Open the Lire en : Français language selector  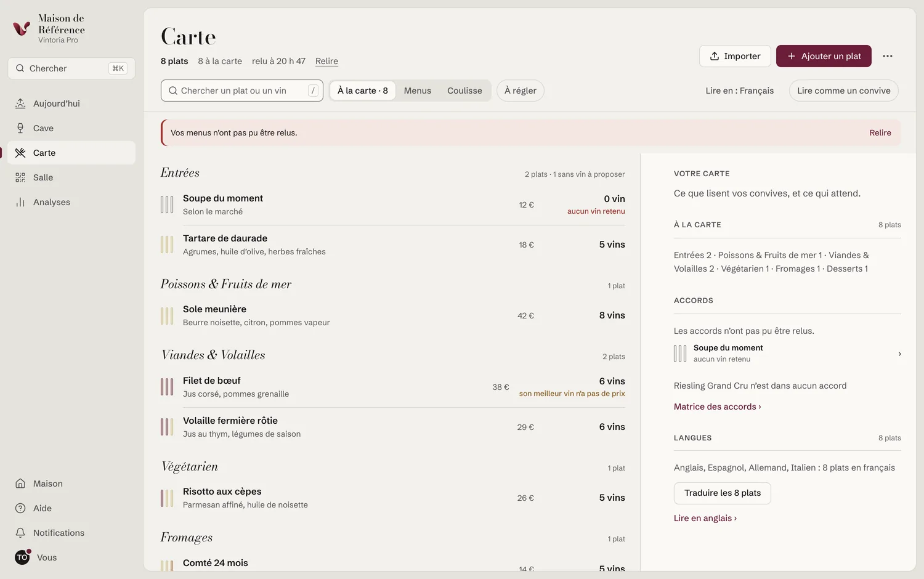click(x=740, y=91)
